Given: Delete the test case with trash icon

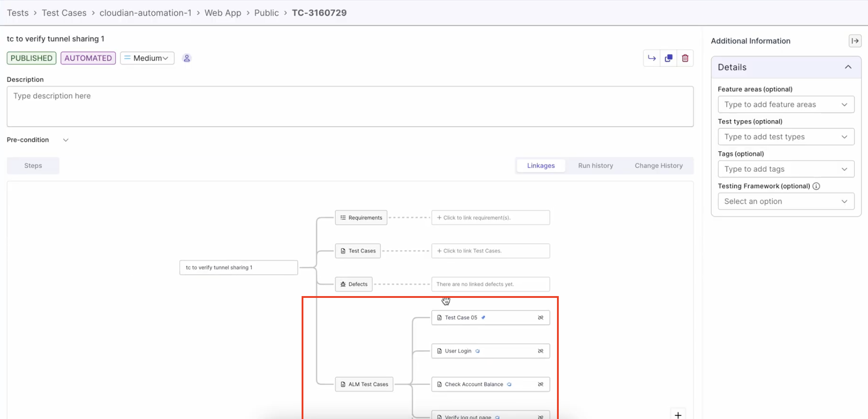Looking at the screenshot, I should (685, 58).
